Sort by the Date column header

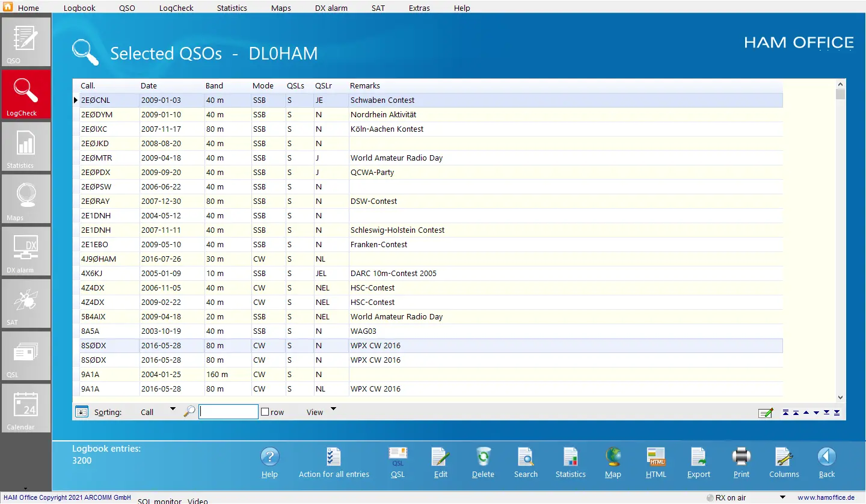click(x=149, y=86)
